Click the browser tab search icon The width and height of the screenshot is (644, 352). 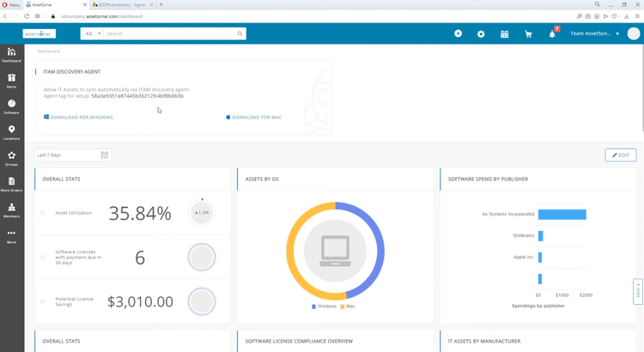(597, 4)
